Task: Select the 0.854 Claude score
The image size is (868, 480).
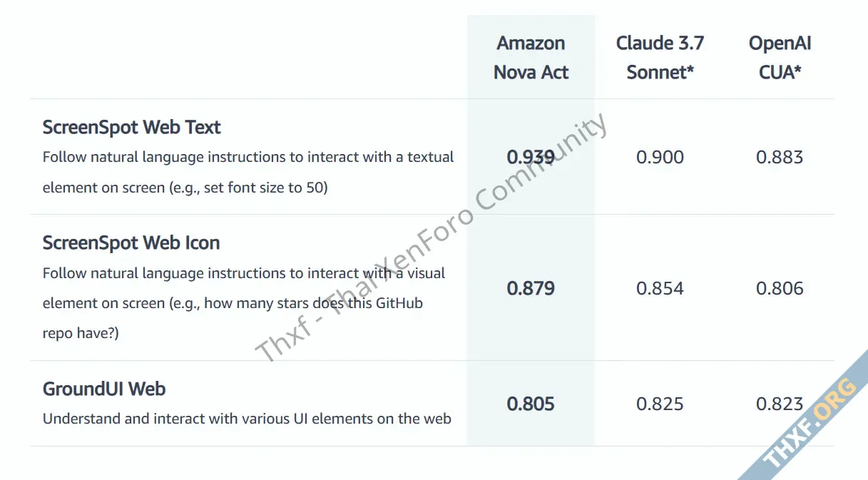Action: [660, 288]
